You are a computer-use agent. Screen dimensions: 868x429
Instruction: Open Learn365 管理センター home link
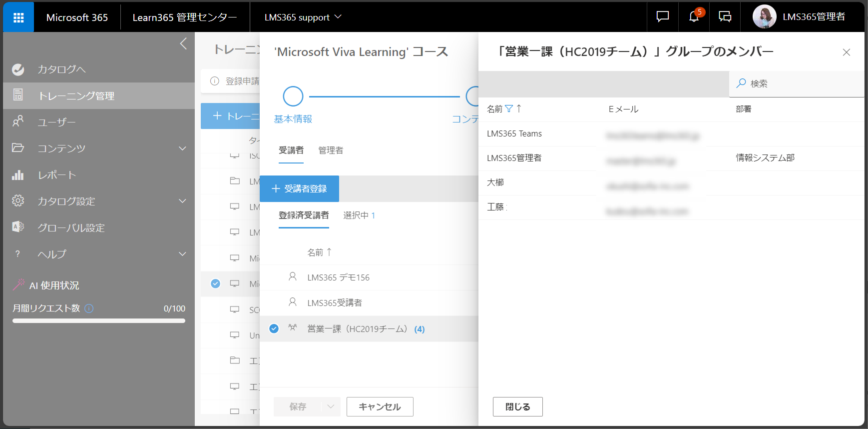tap(185, 17)
